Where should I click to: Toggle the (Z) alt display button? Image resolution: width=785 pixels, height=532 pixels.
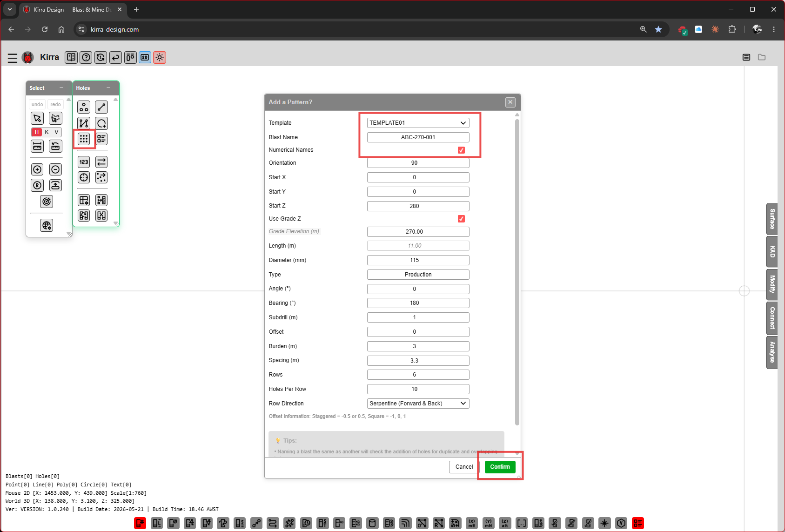[x=505, y=523]
